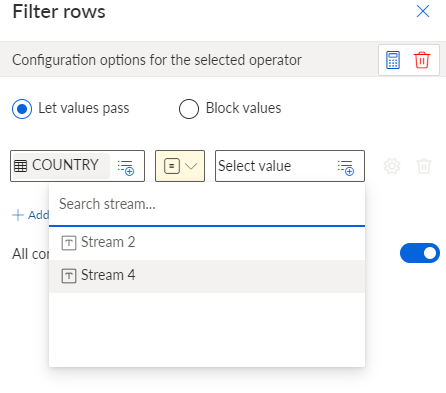Click the table icon in COUNTRY field

click(x=20, y=166)
